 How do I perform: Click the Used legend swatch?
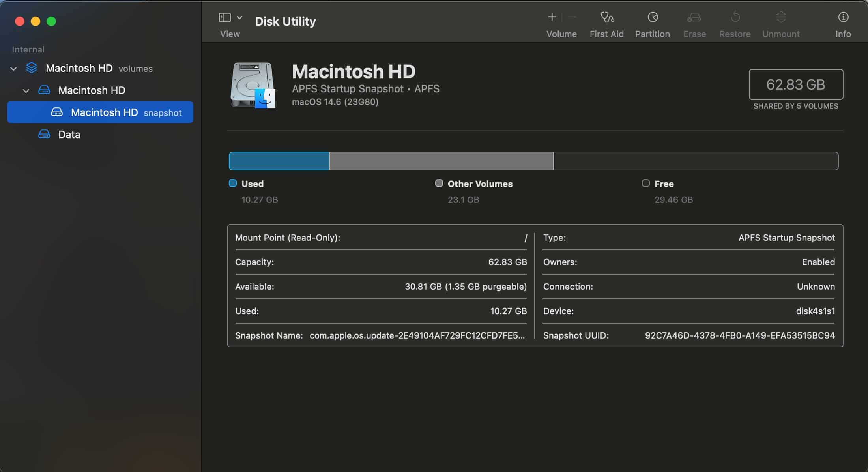[x=233, y=183]
